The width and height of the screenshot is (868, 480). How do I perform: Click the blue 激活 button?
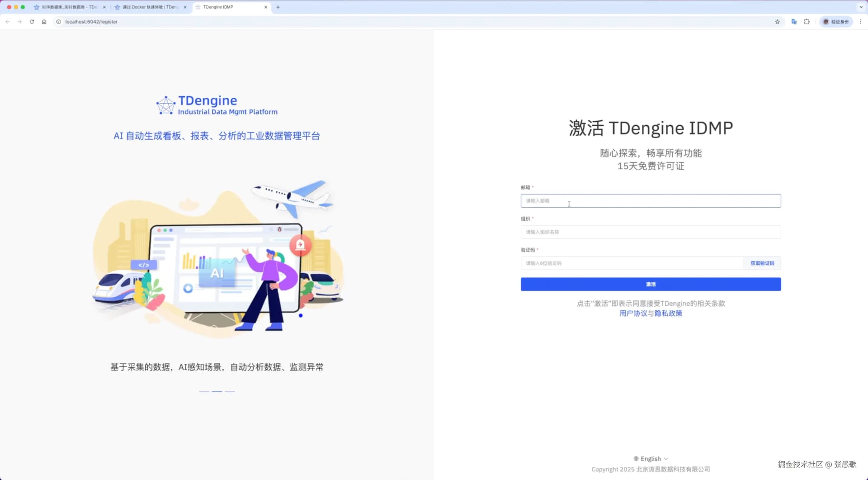point(651,284)
